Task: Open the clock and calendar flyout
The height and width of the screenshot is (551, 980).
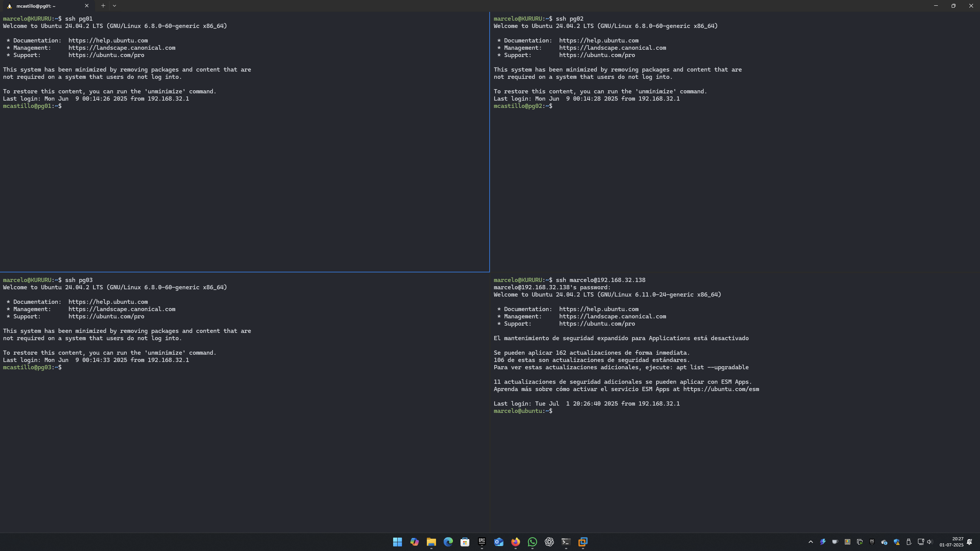Action: 951,542
